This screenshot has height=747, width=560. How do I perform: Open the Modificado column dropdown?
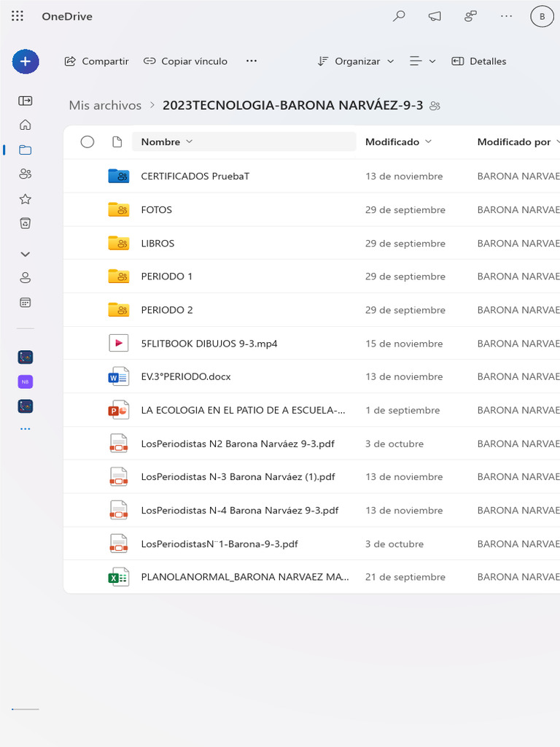[x=398, y=142]
